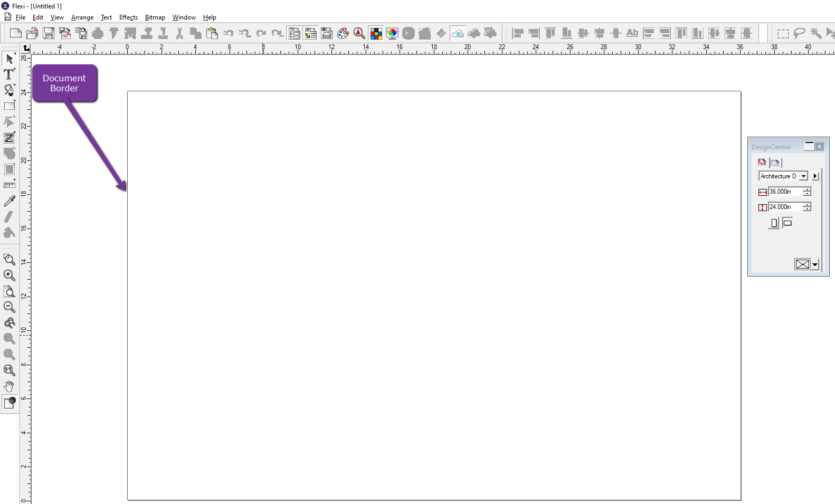Click the New document icon
This screenshot has width=835, height=504.
(x=16, y=34)
